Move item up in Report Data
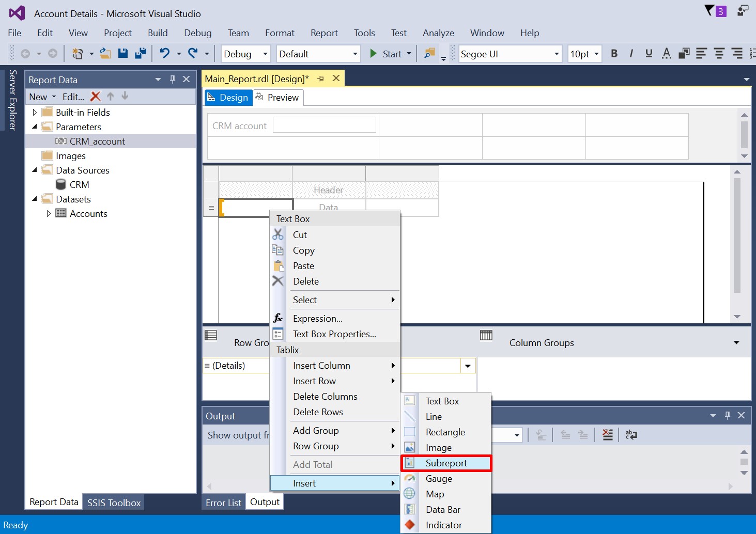756x534 pixels. (110, 97)
